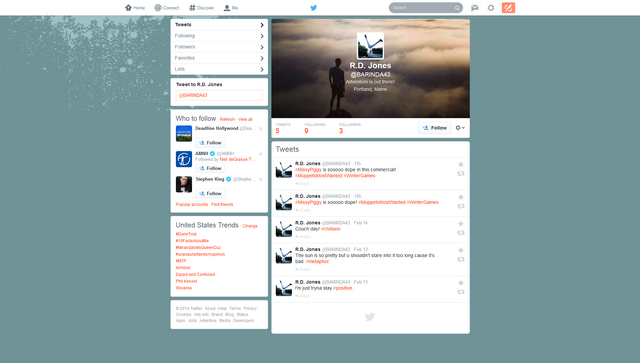Favorite the 12h #MissyPiggy dope tweet
Screen dimensions: 640x363
click(x=461, y=197)
